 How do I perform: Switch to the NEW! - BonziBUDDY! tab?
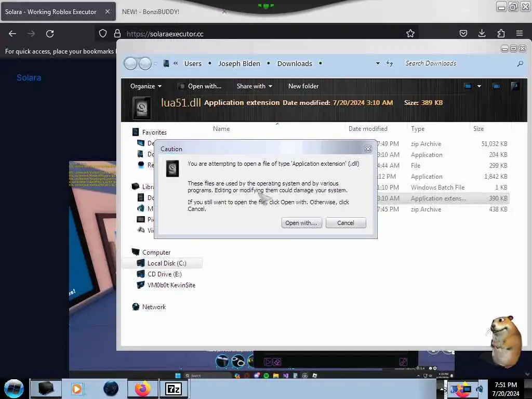151,12
